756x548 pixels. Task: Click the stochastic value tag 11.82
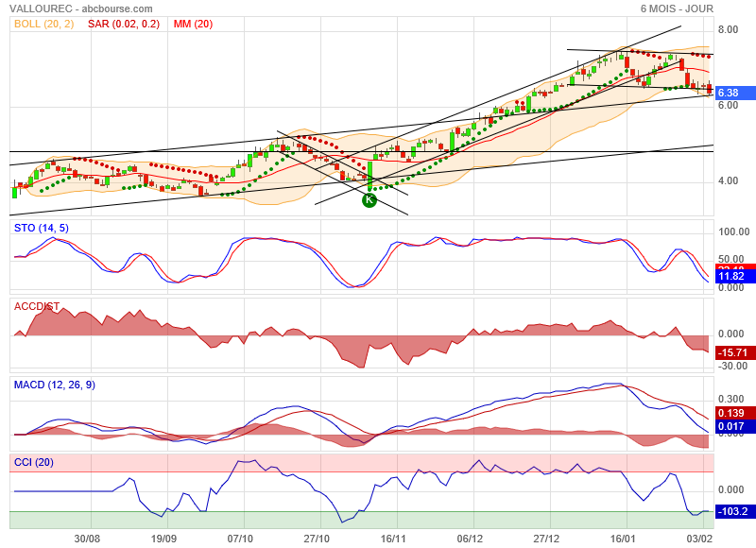click(734, 276)
